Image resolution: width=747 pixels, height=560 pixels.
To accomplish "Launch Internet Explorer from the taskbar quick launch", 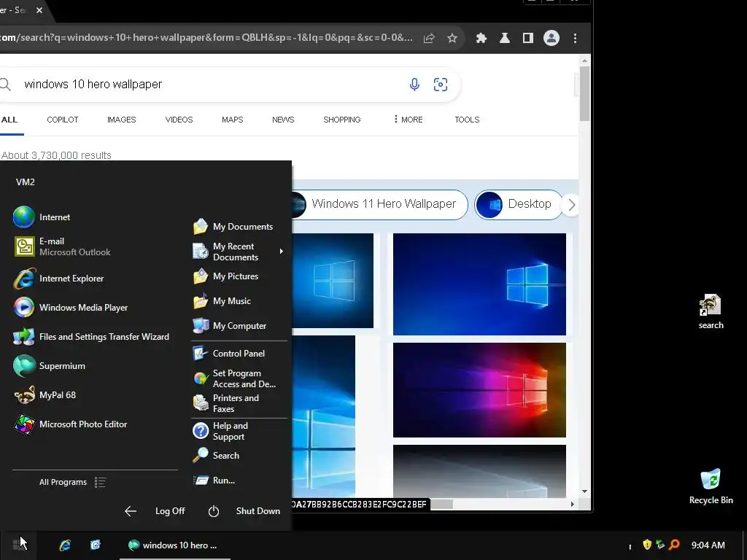I will [x=65, y=545].
